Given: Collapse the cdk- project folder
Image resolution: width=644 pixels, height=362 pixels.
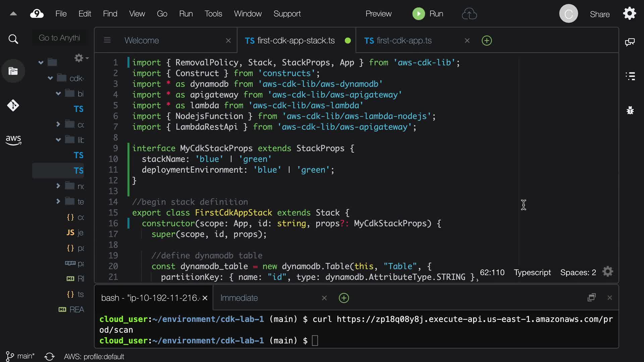Looking at the screenshot, I should click(x=50, y=78).
